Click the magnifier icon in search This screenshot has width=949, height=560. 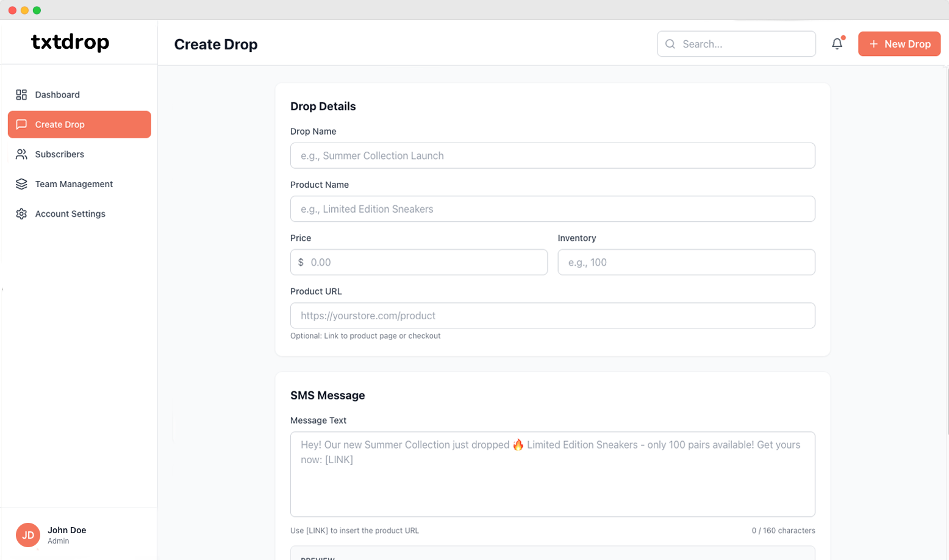(x=670, y=44)
